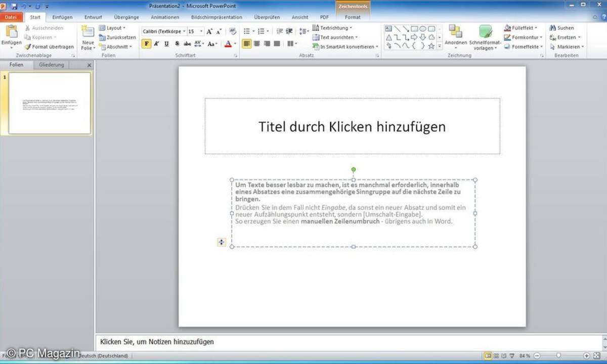Clear all formatting eraser icon

233,31
